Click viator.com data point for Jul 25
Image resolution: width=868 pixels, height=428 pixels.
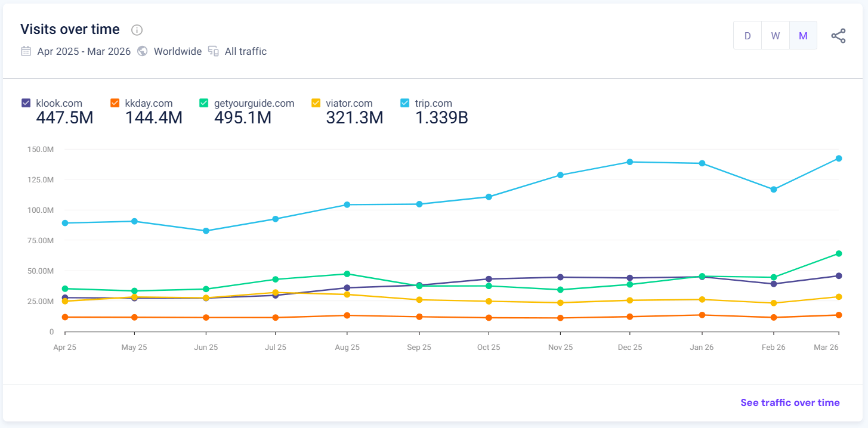click(x=275, y=293)
